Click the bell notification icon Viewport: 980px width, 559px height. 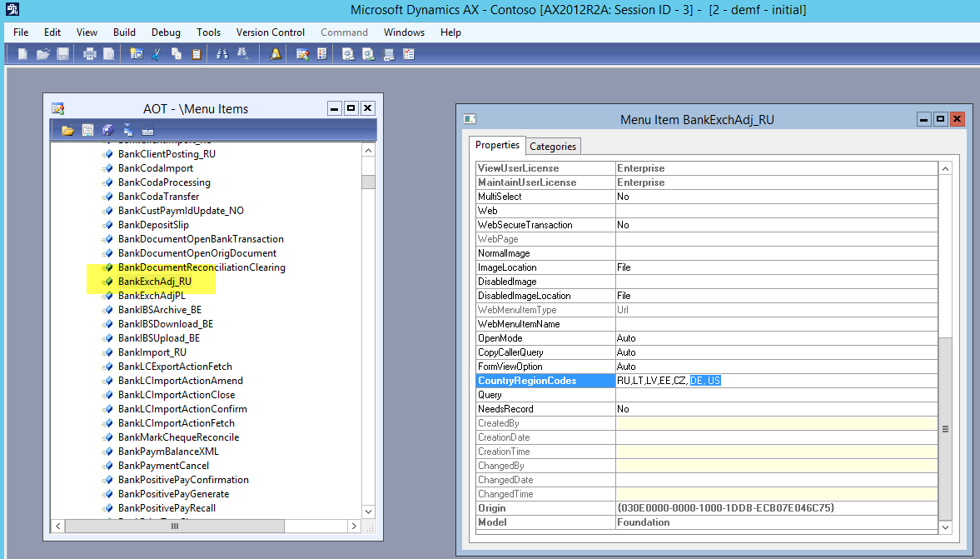[276, 54]
